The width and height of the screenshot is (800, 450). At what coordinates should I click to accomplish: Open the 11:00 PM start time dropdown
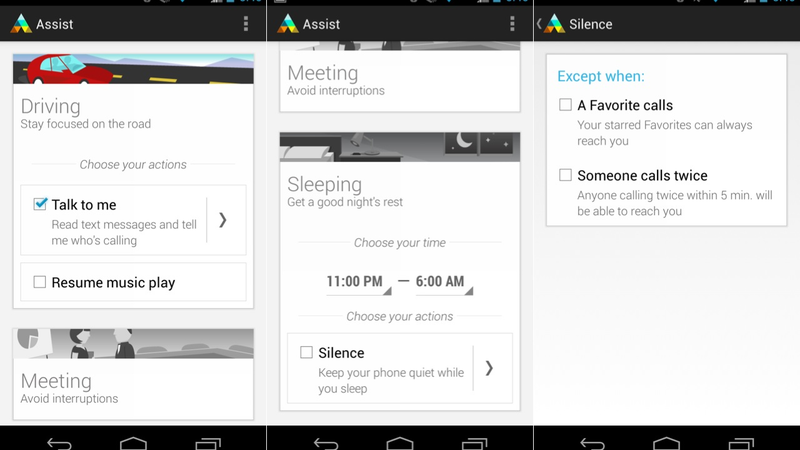[x=359, y=282]
